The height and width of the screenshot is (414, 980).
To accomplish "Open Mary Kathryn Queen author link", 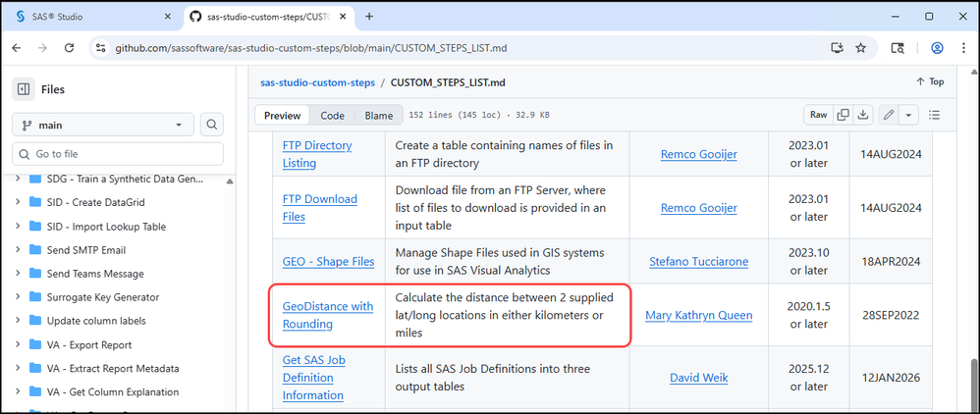I will [699, 315].
